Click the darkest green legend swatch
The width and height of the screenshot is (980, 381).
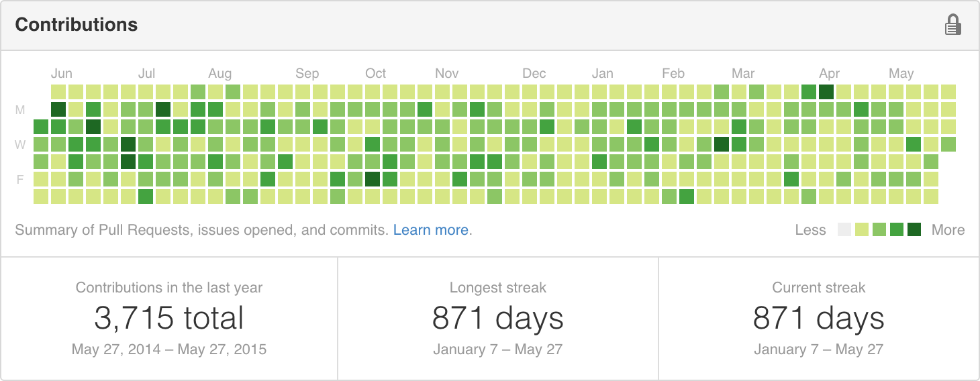coord(914,230)
